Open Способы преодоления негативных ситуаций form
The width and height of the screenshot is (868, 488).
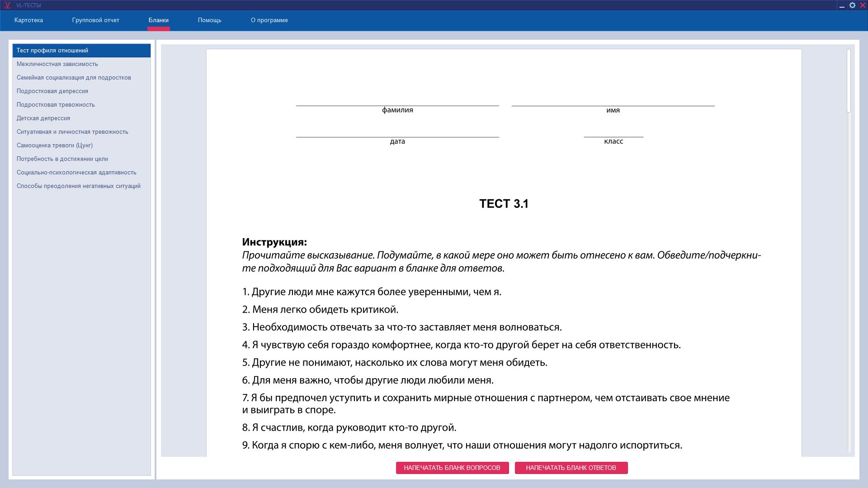pos(79,186)
